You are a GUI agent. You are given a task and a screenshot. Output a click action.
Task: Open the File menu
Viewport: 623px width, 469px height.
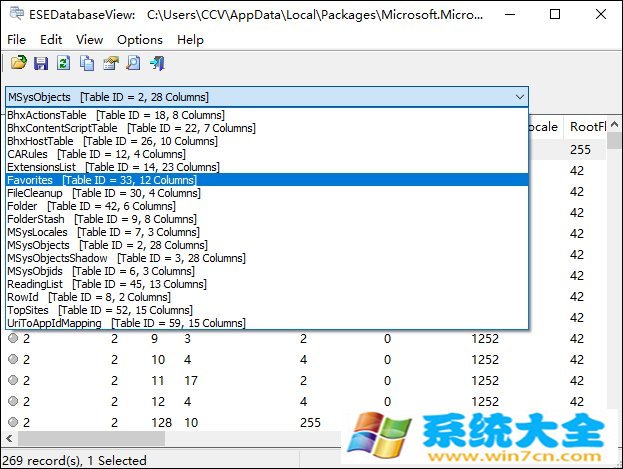point(16,40)
